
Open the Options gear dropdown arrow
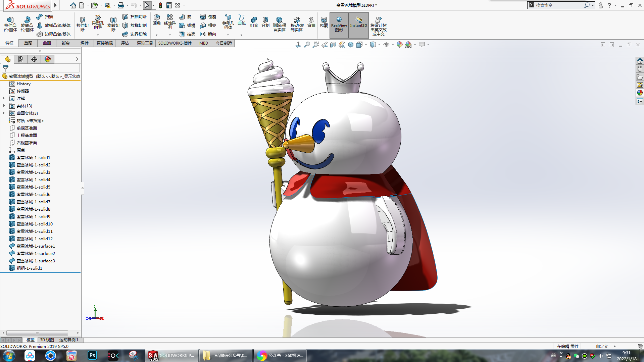click(x=184, y=5)
